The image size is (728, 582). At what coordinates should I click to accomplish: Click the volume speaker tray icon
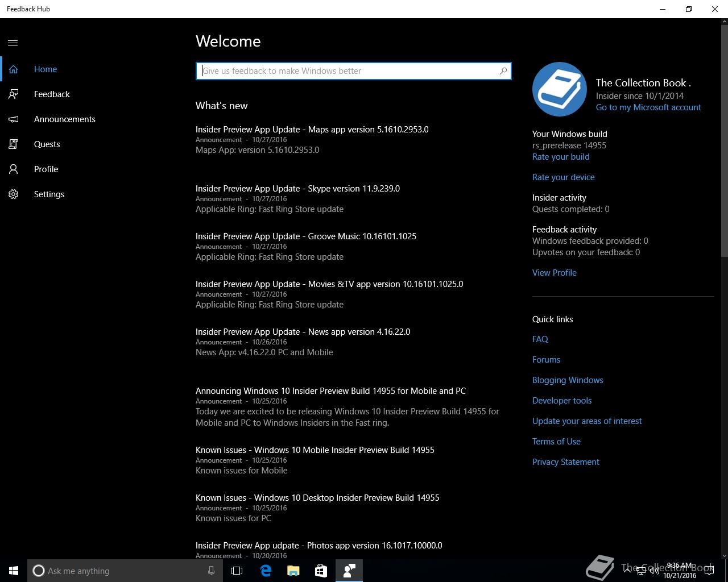[x=655, y=571]
